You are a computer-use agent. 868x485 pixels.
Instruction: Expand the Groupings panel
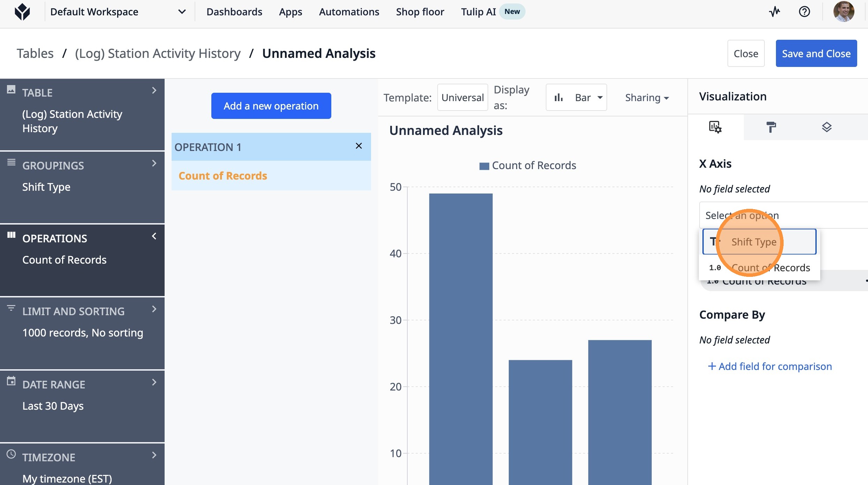(x=154, y=163)
